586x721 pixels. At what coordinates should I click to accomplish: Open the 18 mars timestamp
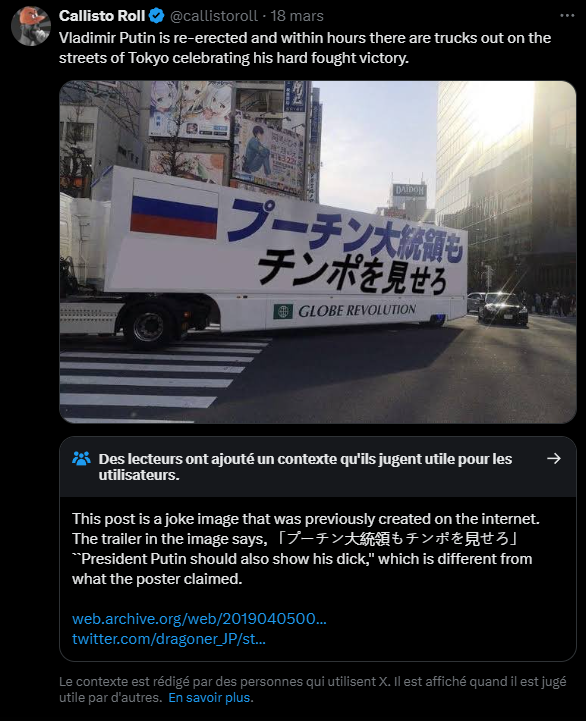click(297, 16)
